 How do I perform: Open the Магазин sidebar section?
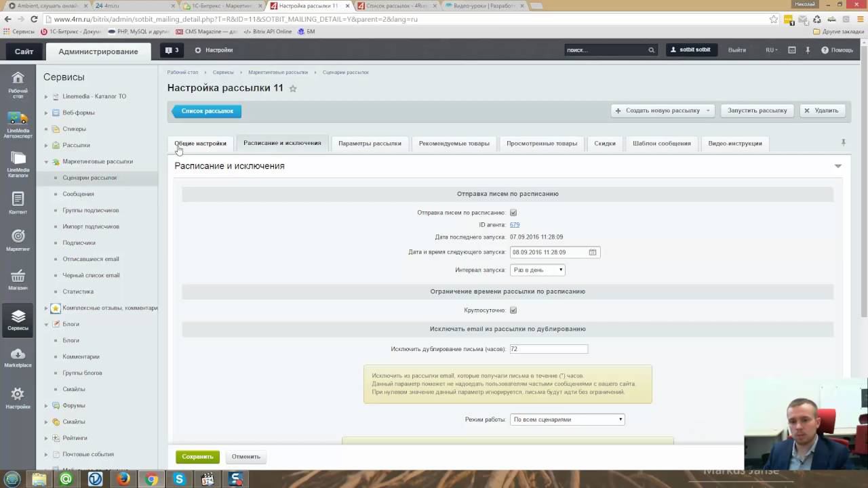tap(18, 279)
